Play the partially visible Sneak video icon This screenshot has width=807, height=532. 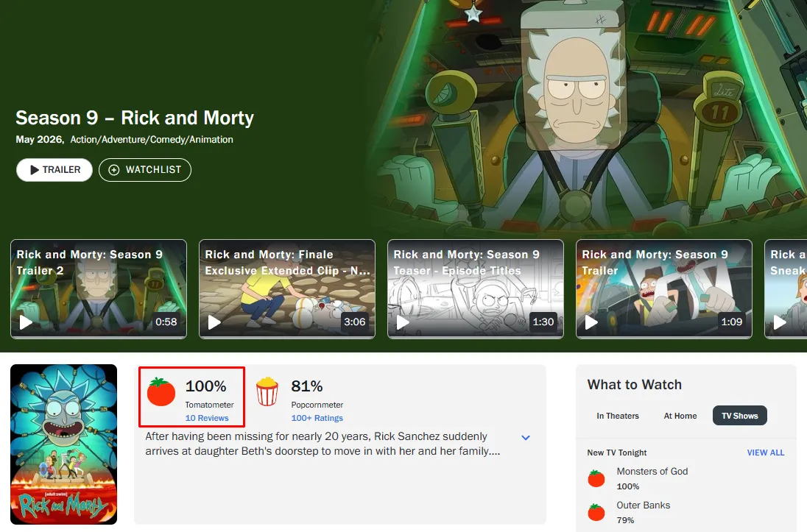779,322
